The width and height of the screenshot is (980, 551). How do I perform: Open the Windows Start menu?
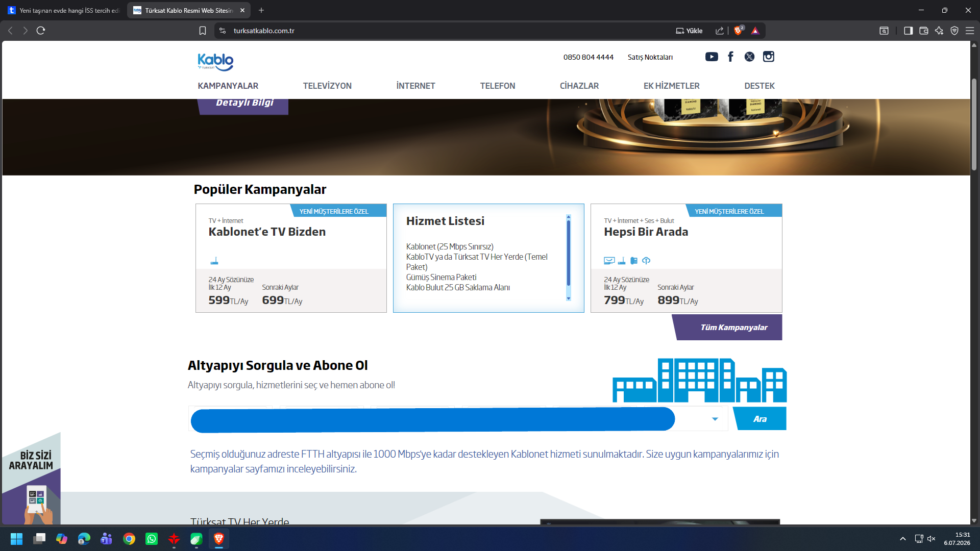click(16, 539)
